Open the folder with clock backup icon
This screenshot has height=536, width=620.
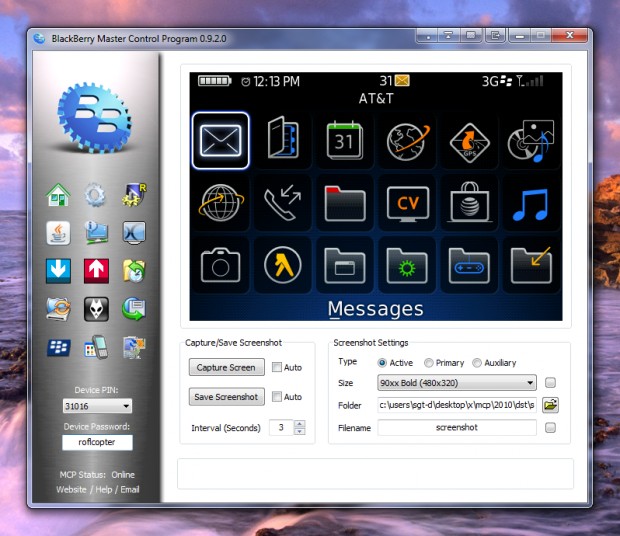134,271
